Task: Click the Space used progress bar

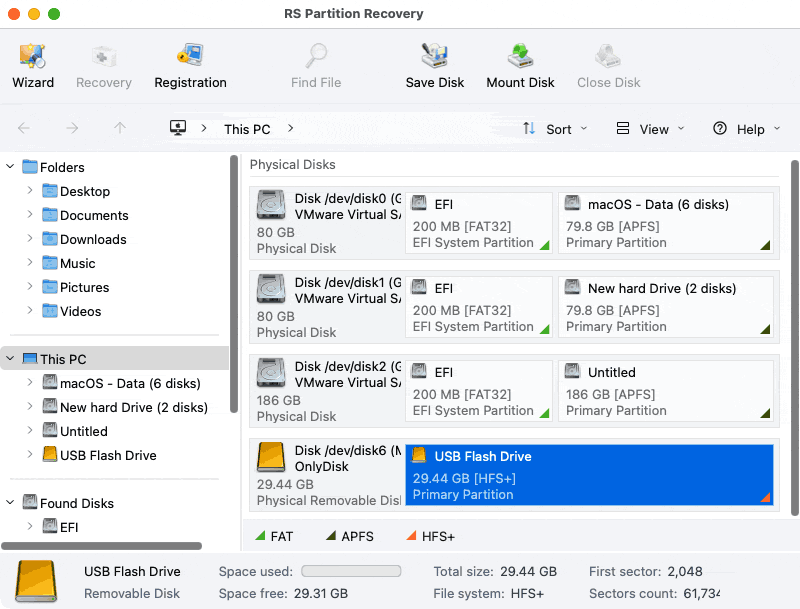Action: click(351, 571)
